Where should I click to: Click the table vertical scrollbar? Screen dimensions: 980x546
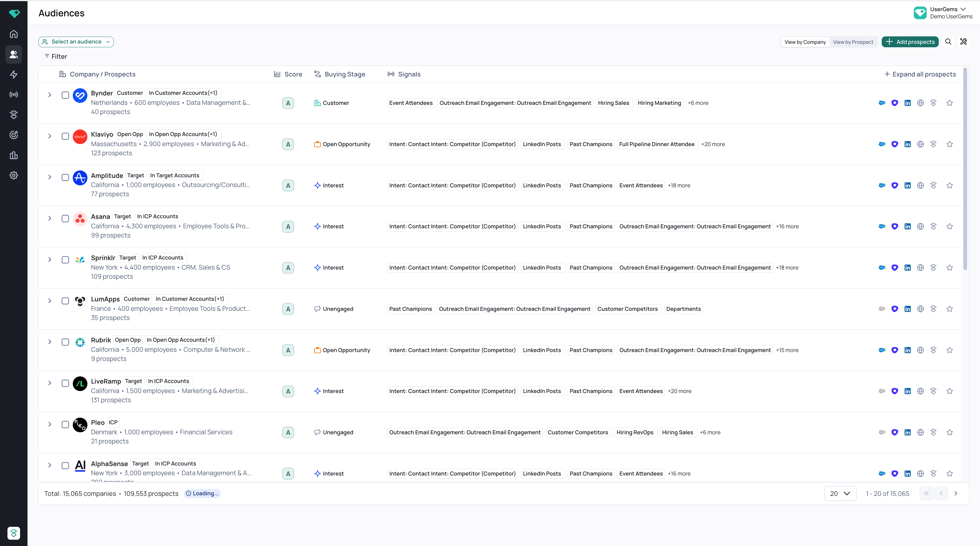click(x=965, y=169)
